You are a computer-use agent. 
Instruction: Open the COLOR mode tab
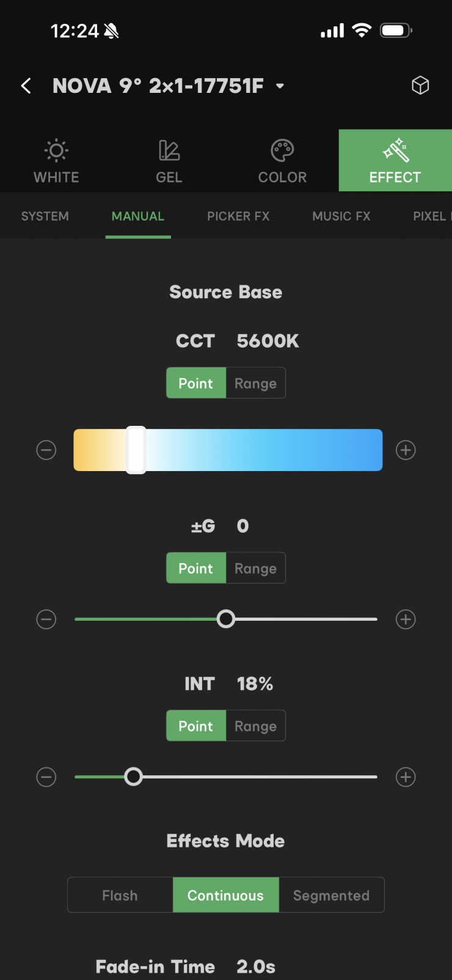pyautogui.click(x=282, y=161)
